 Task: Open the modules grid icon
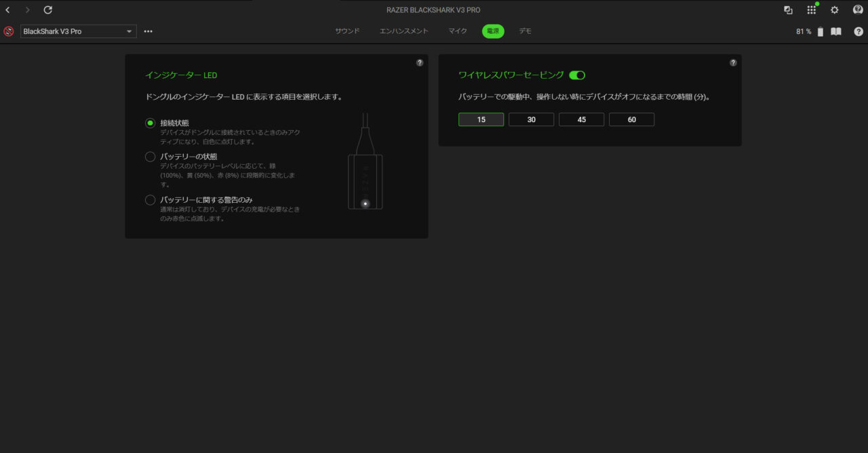[x=811, y=10]
